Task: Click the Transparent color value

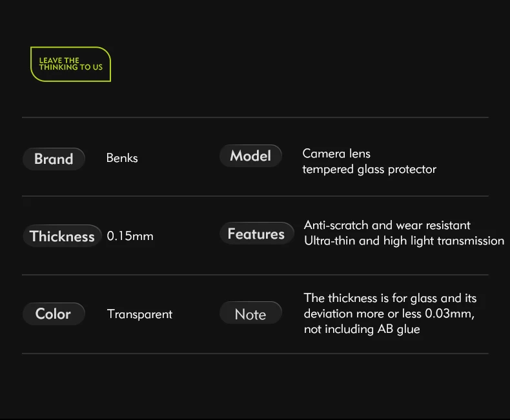Action: point(139,314)
